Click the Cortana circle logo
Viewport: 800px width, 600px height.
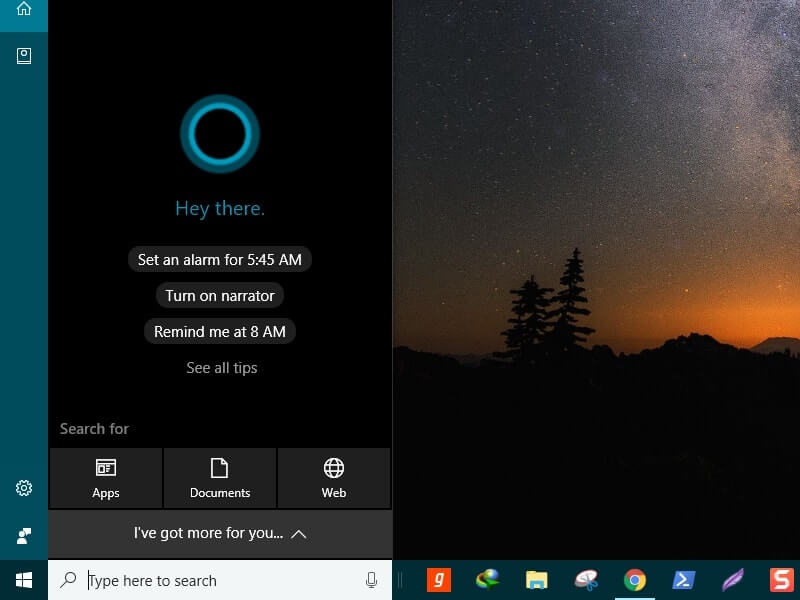tap(220, 134)
